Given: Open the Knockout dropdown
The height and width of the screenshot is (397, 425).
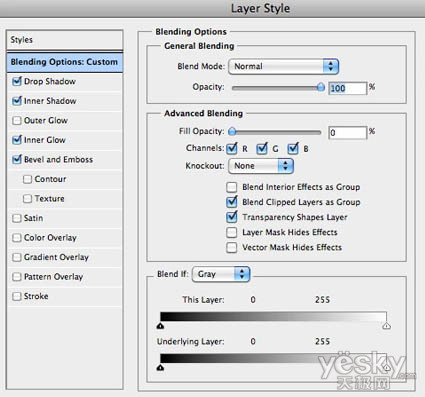Looking at the screenshot, I should tap(261, 166).
